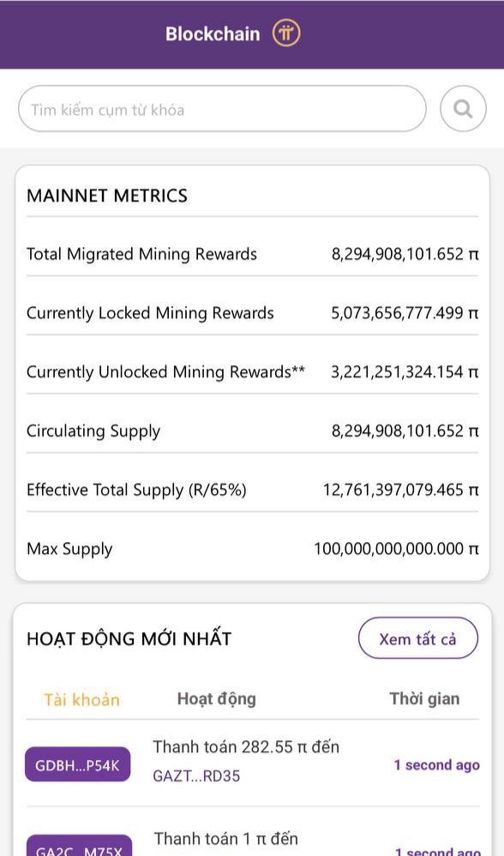504x856 pixels.
Task: Open the account badge starting with GA2C
Action: pos(79,847)
